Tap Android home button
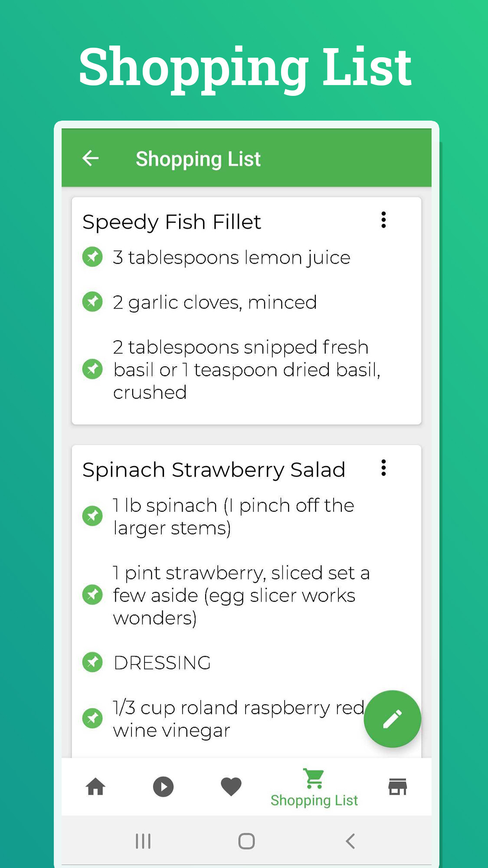Viewport: 488px width, 868px height. pos(246,841)
